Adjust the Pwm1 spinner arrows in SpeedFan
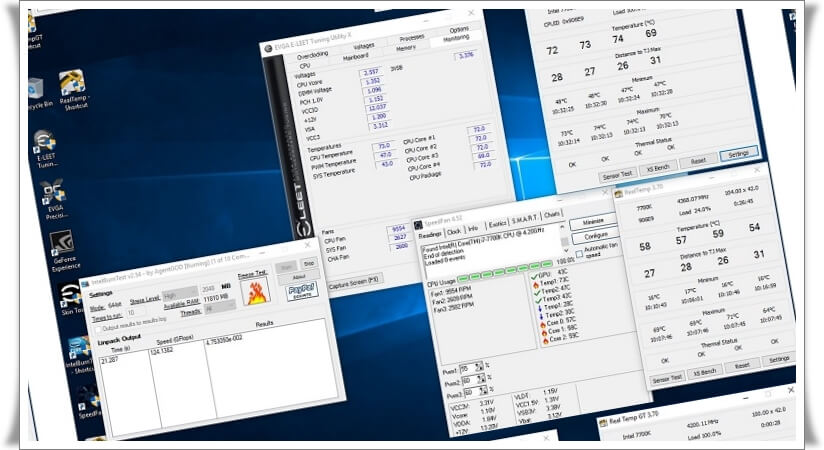The height and width of the screenshot is (450, 824). 479,366
